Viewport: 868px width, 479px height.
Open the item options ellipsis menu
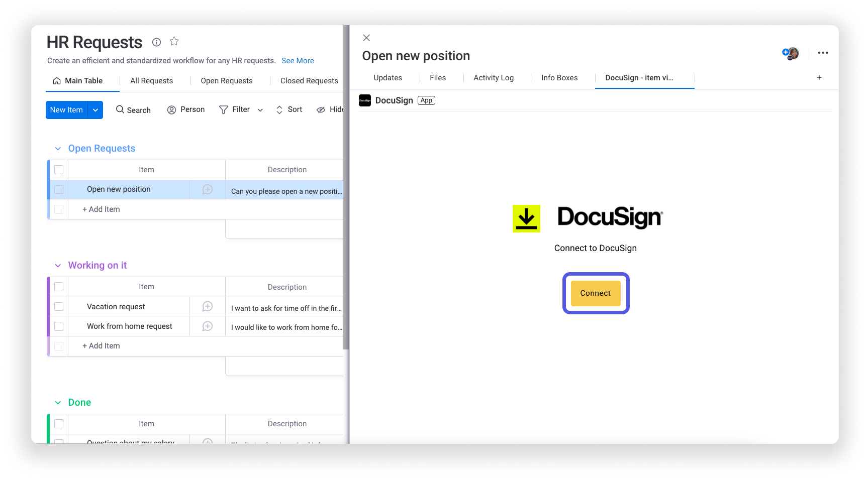click(823, 53)
